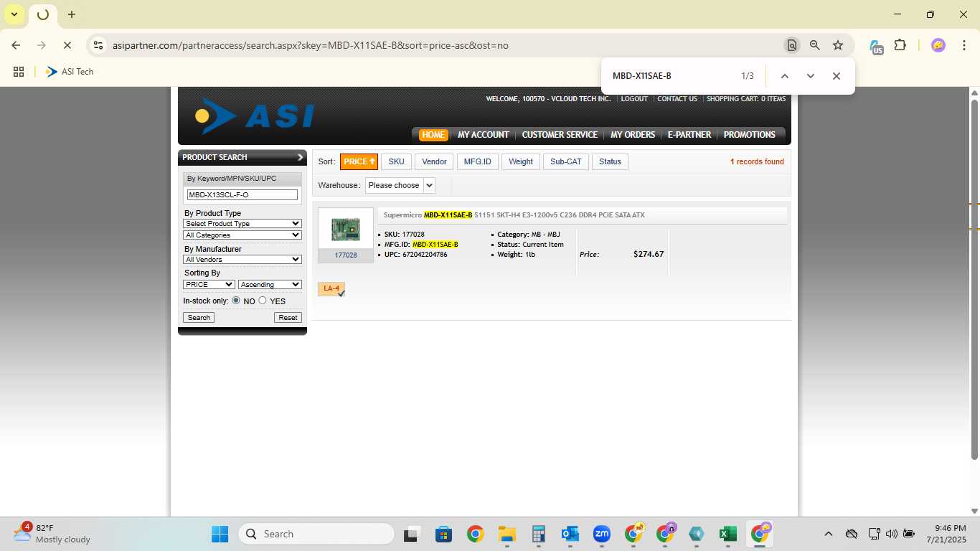Open the Extensions puzzle icon
Image resolution: width=980 pixels, height=551 pixels.
point(900,45)
